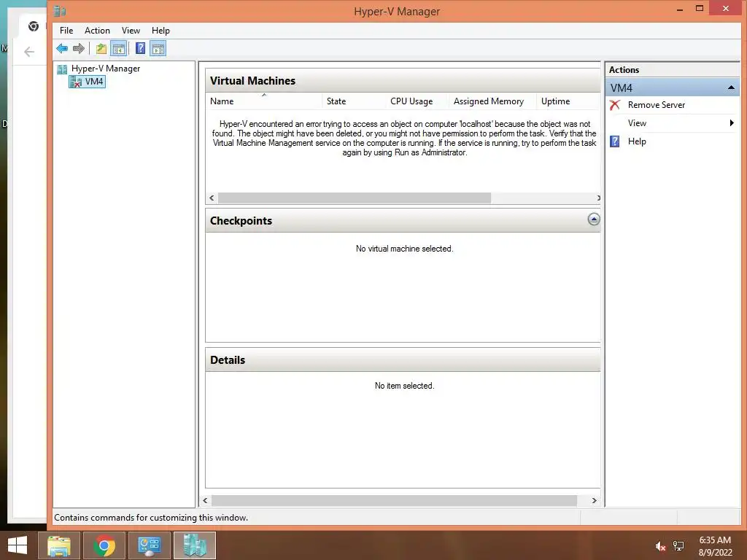The height and width of the screenshot is (560, 747).
Task: Click the toolbar Help question mark icon
Action: click(x=140, y=48)
